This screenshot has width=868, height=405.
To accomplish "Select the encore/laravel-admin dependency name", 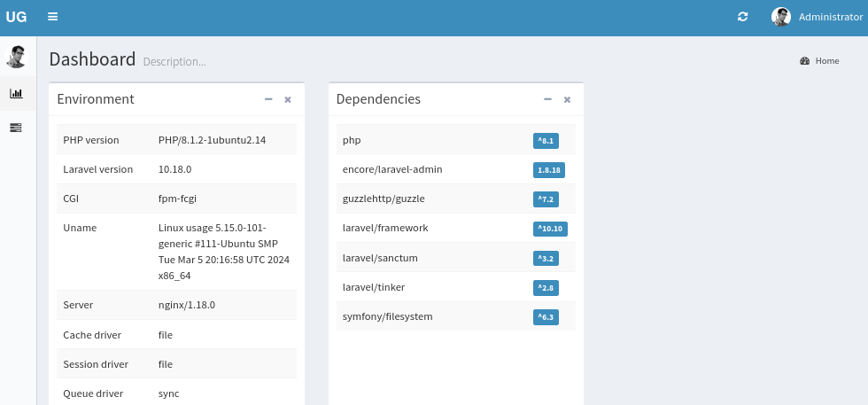I will tap(392, 169).
